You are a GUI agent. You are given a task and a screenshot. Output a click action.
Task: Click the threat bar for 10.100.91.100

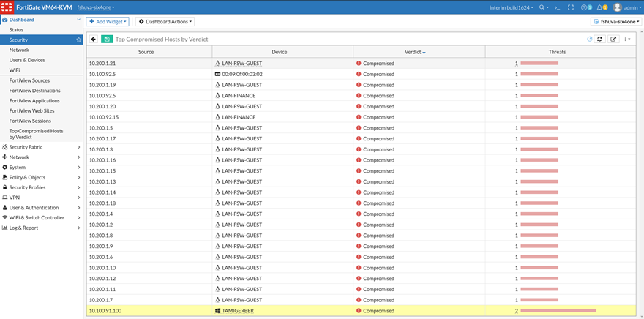coord(558,311)
